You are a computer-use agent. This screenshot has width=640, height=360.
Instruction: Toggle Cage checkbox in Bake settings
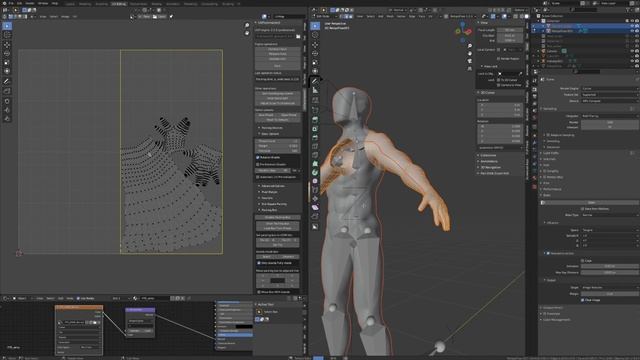(x=582, y=260)
